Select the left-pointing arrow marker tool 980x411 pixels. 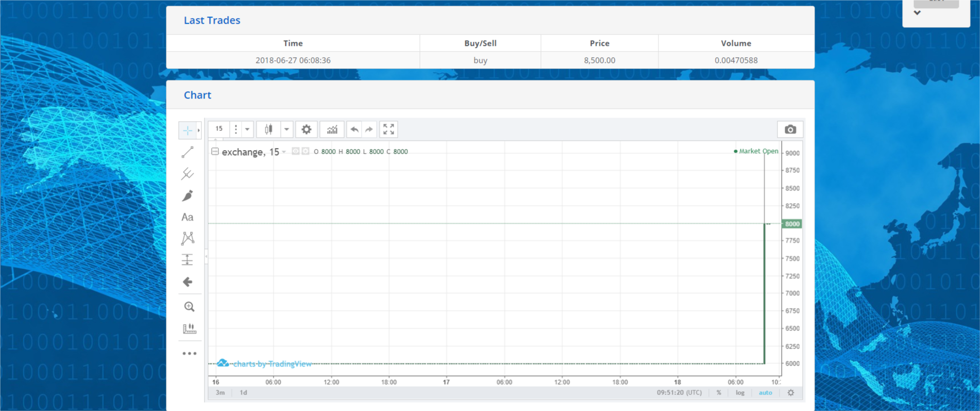tap(188, 282)
